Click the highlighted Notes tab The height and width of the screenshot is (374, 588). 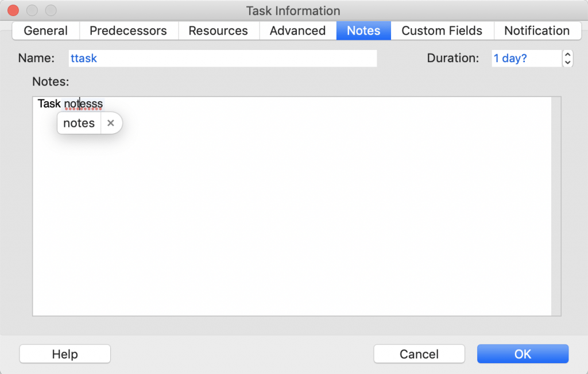click(x=363, y=30)
